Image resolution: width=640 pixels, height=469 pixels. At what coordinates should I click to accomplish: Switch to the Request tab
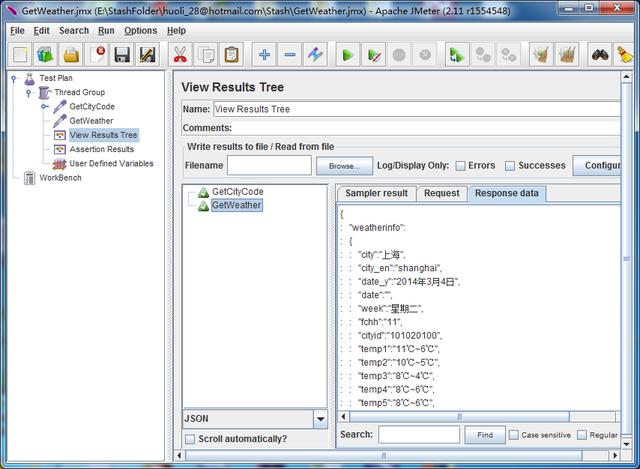point(442,193)
